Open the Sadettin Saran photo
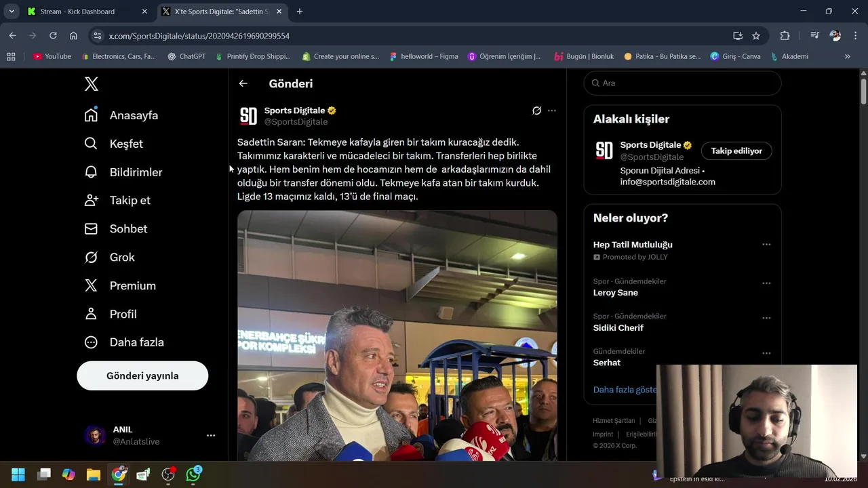The height and width of the screenshot is (488, 868). 397,335
